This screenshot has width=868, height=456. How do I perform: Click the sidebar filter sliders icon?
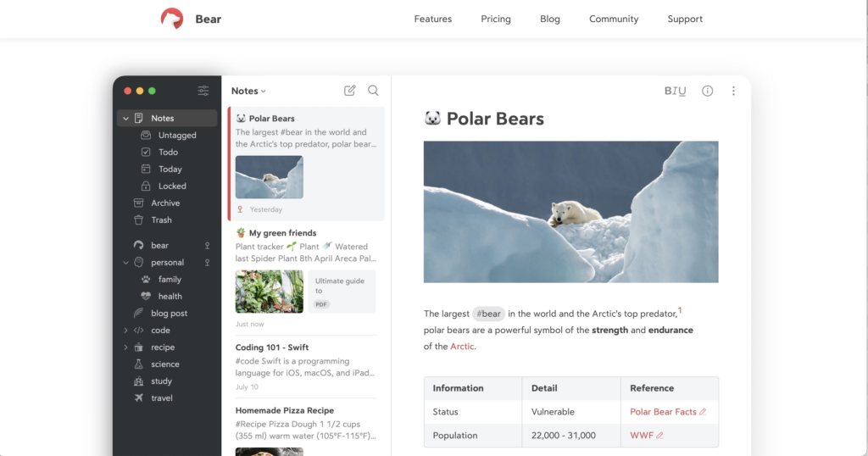tap(203, 91)
